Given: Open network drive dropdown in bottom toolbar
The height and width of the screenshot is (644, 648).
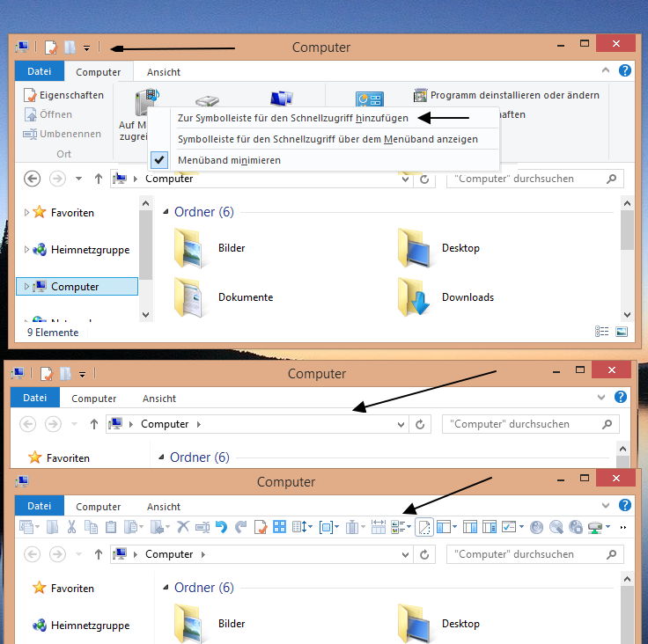Looking at the screenshot, I should tap(599, 527).
